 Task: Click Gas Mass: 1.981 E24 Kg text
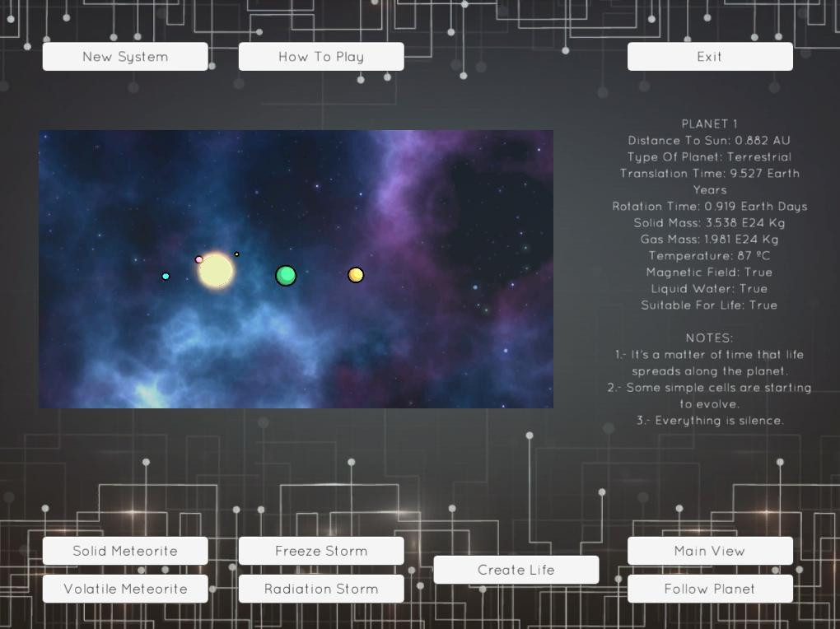(709, 240)
